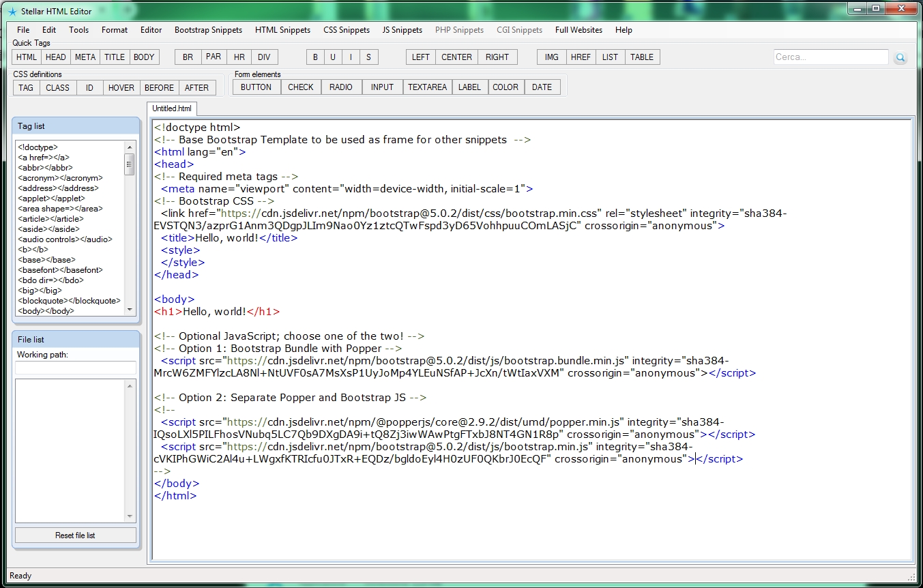Viewport: 923px width, 588px height.
Task: Click File list scrollbar down arrow
Action: (130, 516)
